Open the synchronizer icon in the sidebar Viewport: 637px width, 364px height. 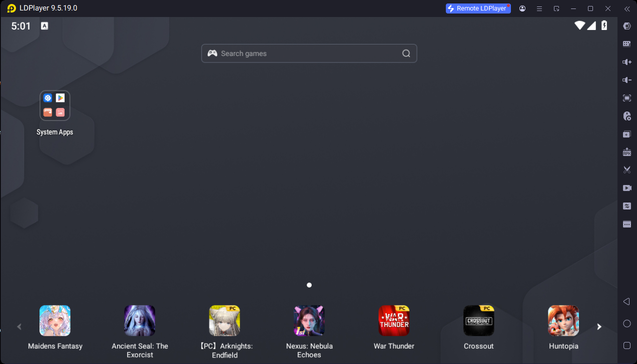[626, 206]
